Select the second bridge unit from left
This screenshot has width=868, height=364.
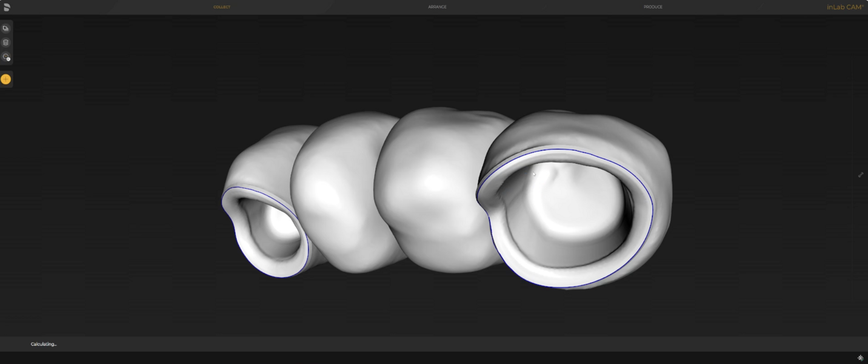pyautogui.click(x=336, y=194)
